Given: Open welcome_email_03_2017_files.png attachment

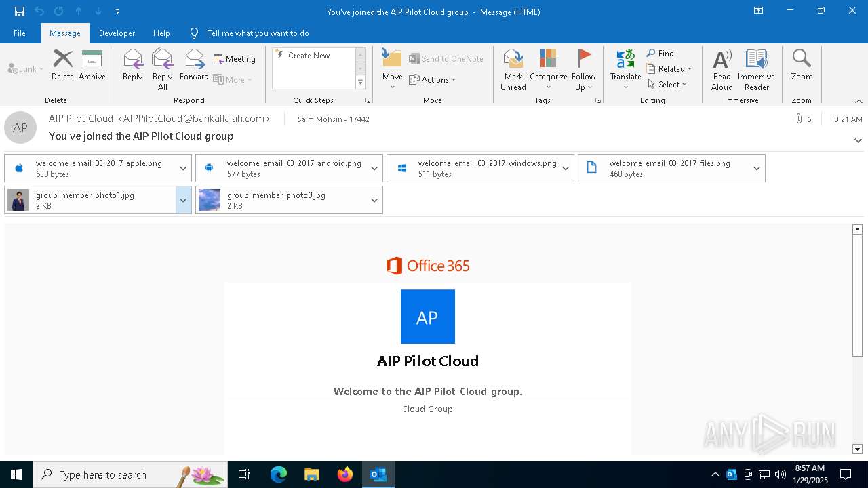Looking at the screenshot, I should tap(663, 168).
